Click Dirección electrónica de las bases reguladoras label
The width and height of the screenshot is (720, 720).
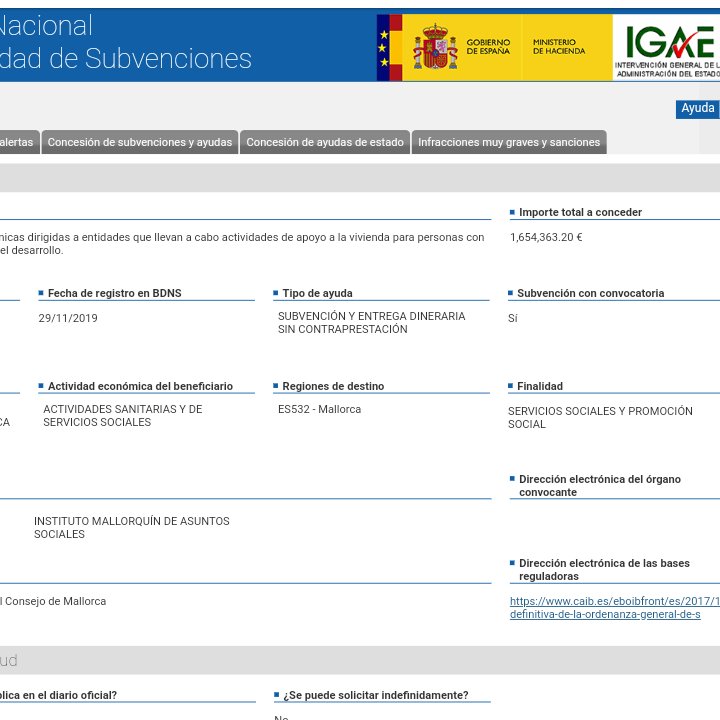pos(604,569)
